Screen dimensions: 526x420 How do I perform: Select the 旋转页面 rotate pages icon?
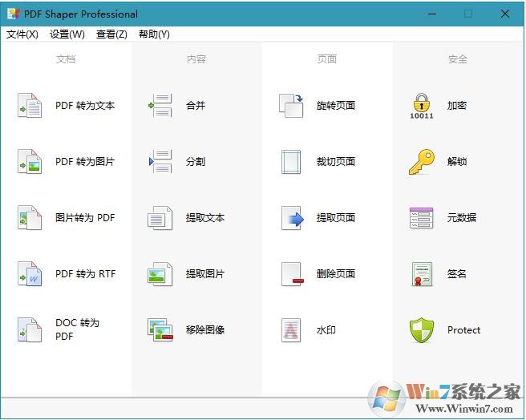pyautogui.click(x=291, y=106)
